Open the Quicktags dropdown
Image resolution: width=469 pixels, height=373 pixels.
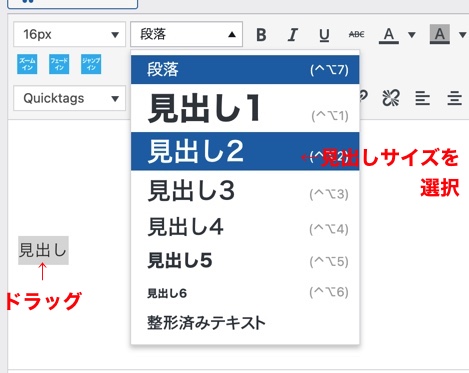coord(69,98)
